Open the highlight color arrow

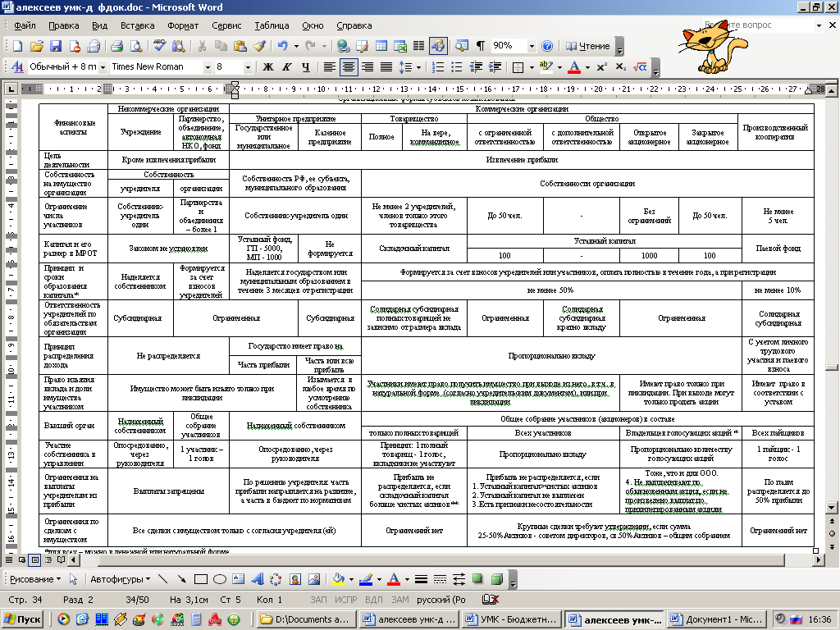[559, 67]
